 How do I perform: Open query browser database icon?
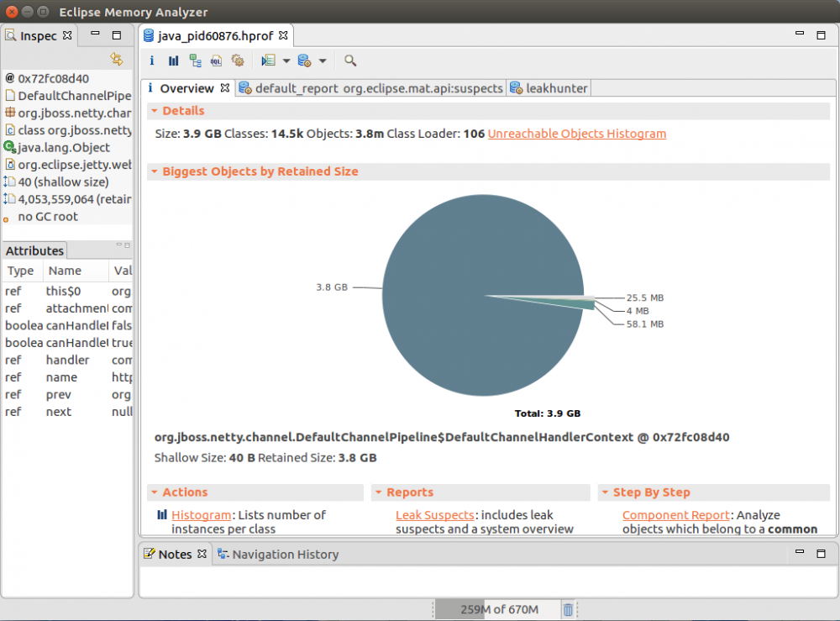[x=304, y=61]
